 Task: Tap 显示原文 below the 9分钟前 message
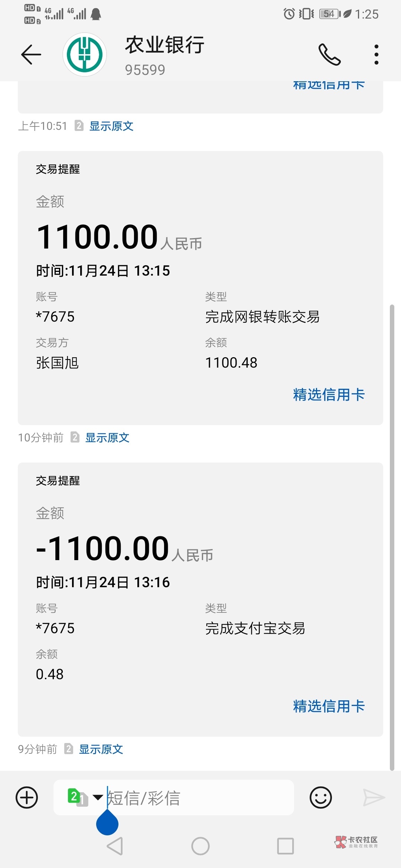(101, 749)
